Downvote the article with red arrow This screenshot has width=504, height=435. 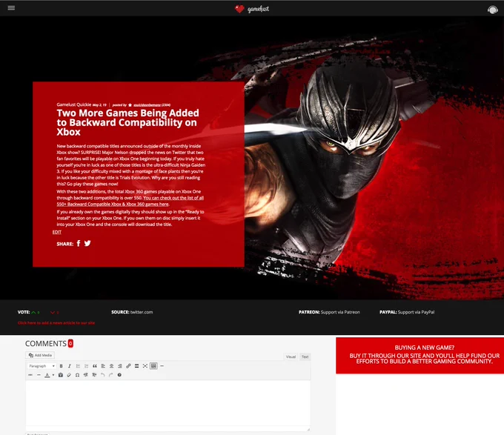[x=53, y=312]
